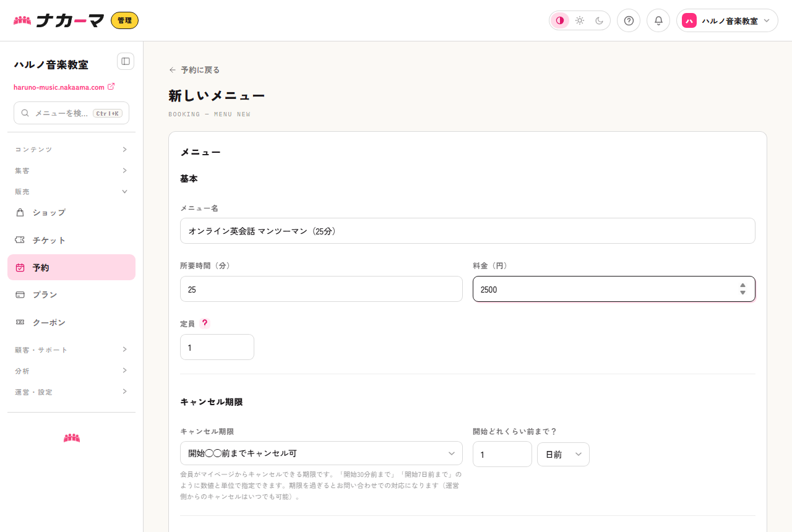This screenshot has height=532, width=792.
Task: Open プラン in sidebar
Action: (x=71, y=295)
